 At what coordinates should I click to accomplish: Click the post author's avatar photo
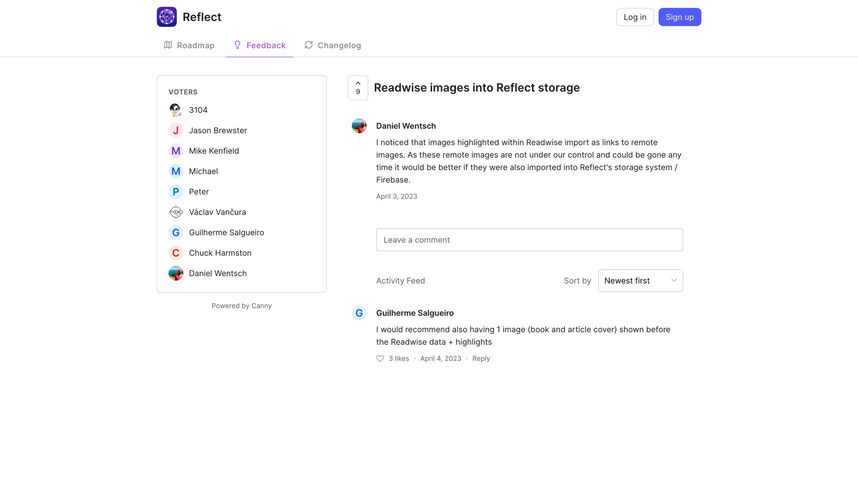(x=359, y=126)
